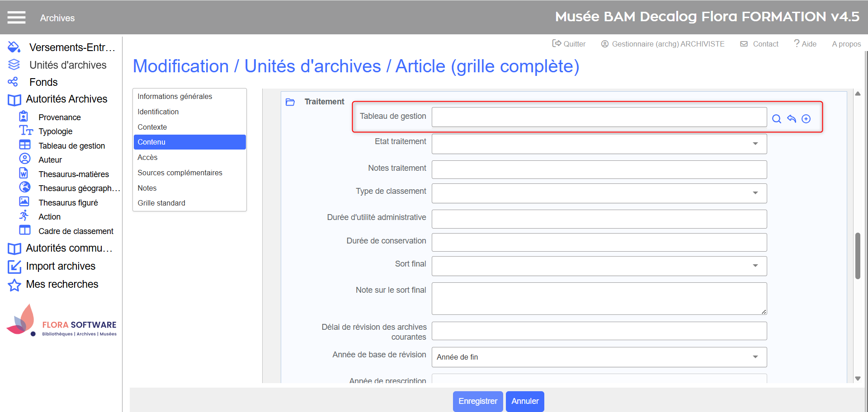
Task: Click the Action running-person icon
Action: point(24,216)
